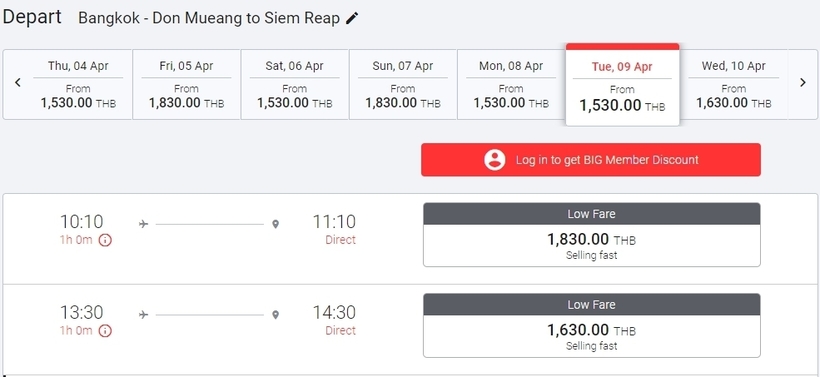Image resolution: width=820 pixels, height=377 pixels.
Task: Switch to the Wed, 10 Apr date
Action: pyautogui.click(x=734, y=85)
